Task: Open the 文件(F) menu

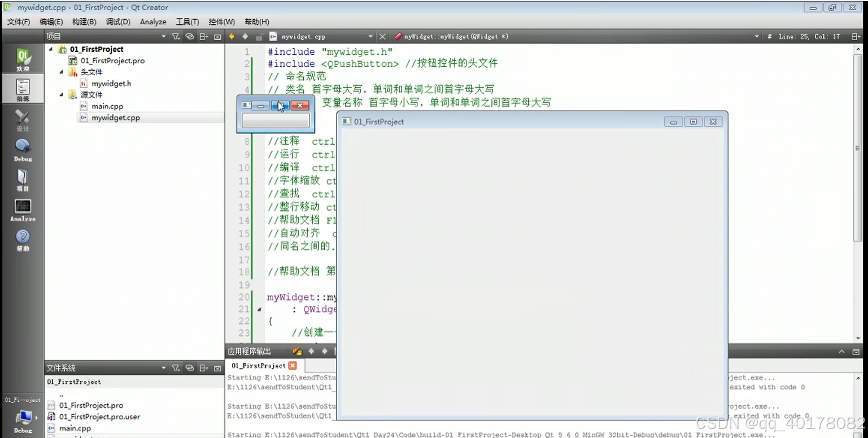Action: pos(19,21)
